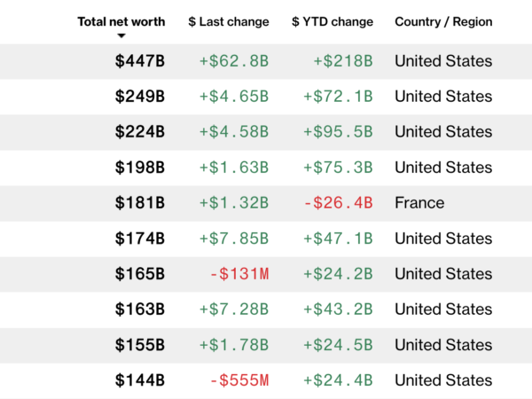Click the red -$26.4B YTD value
The height and width of the screenshot is (399, 532).
pos(340,203)
